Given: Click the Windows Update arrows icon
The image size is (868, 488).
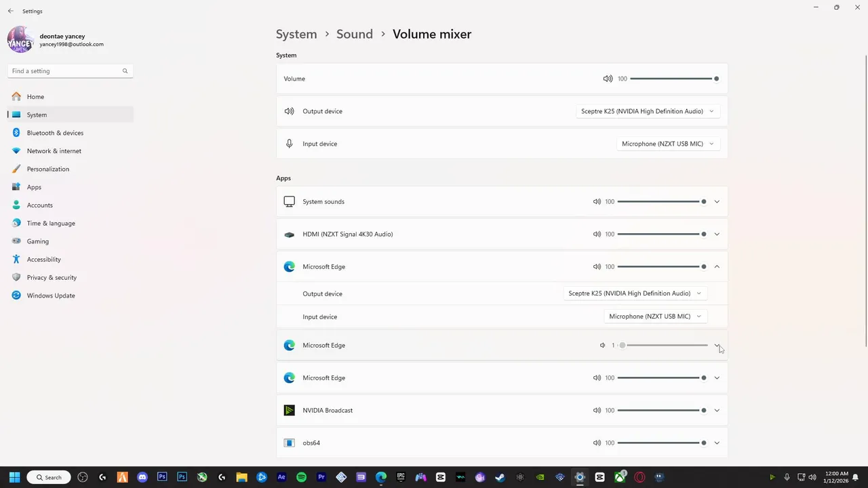Looking at the screenshot, I should click(x=16, y=296).
